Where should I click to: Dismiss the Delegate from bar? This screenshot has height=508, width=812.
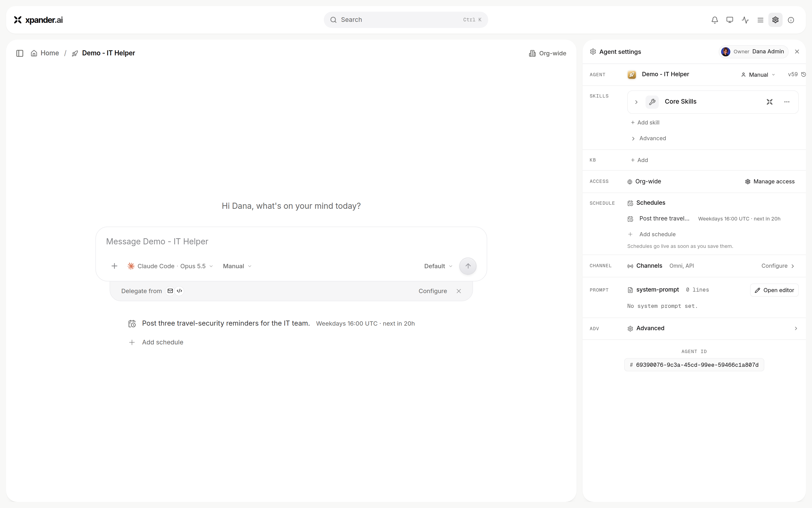pyautogui.click(x=459, y=291)
